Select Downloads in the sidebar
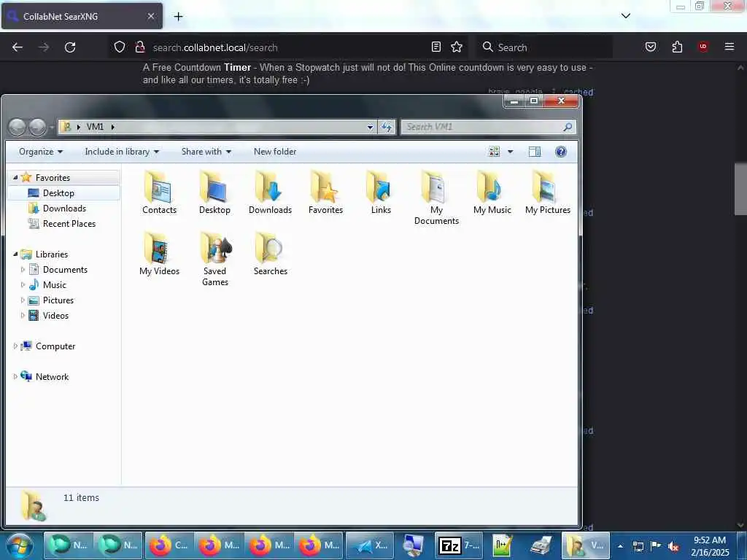 point(57,208)
